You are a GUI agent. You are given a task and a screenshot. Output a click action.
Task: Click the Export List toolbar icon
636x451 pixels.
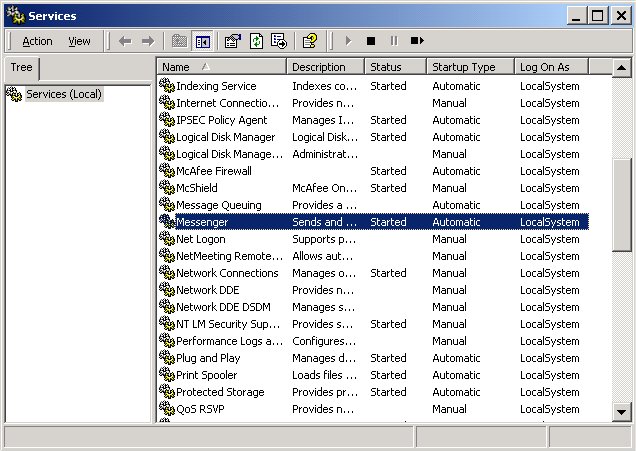click(x=279, y=41)
